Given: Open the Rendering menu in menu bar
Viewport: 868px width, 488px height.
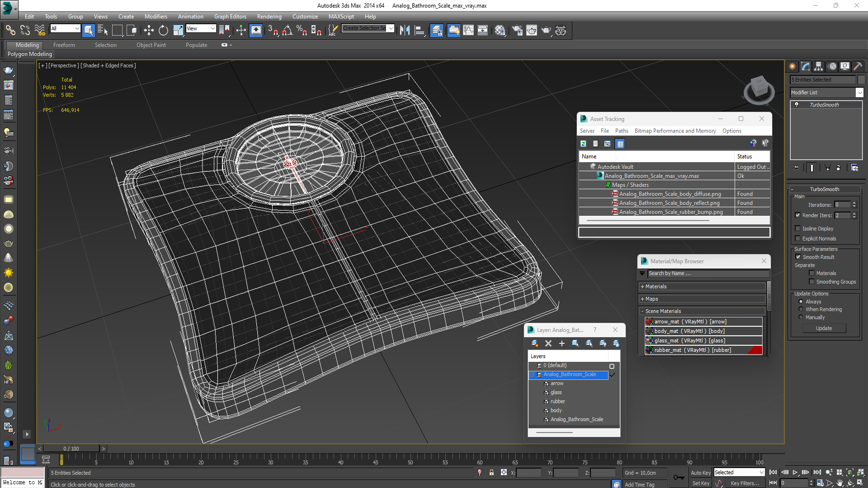Looking at the screenshot, I should tap(269, 16).
